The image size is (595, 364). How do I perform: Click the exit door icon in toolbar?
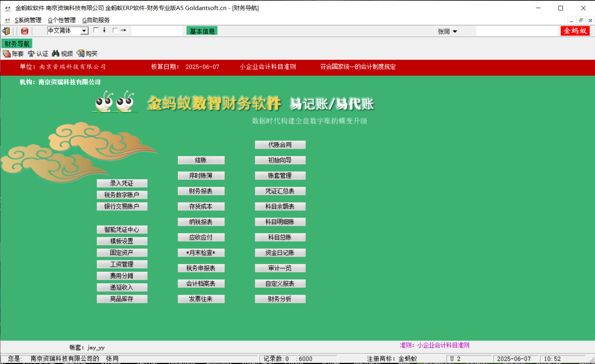point(6,31)
